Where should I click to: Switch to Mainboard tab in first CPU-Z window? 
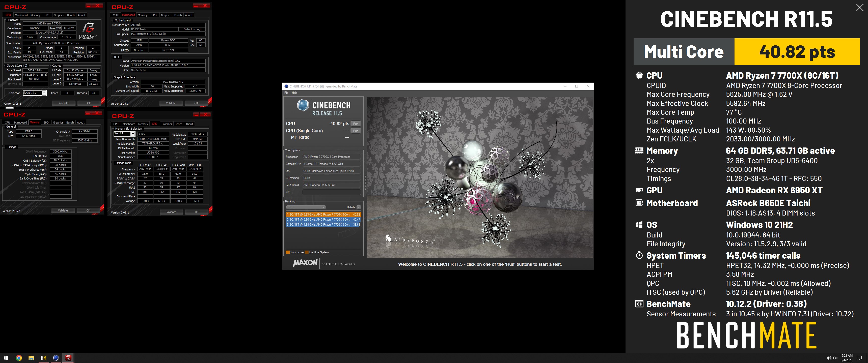tap(21, 15)
